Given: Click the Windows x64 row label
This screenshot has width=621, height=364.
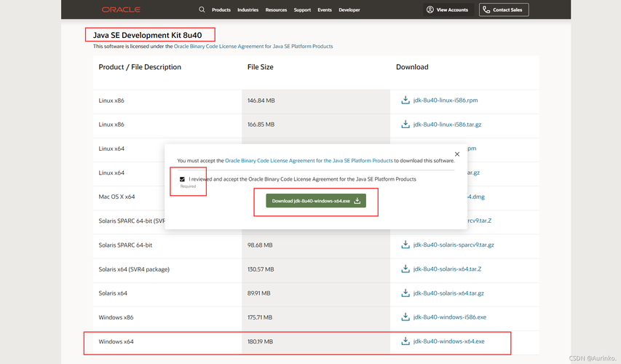Looking at the screenshot, I should click(116, 341).
